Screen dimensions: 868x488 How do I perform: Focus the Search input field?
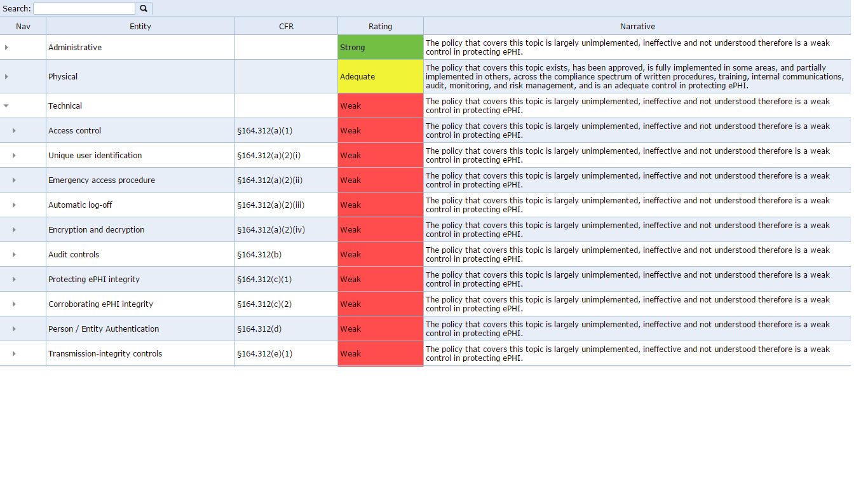pyautogui.click(x=84, y=9)
